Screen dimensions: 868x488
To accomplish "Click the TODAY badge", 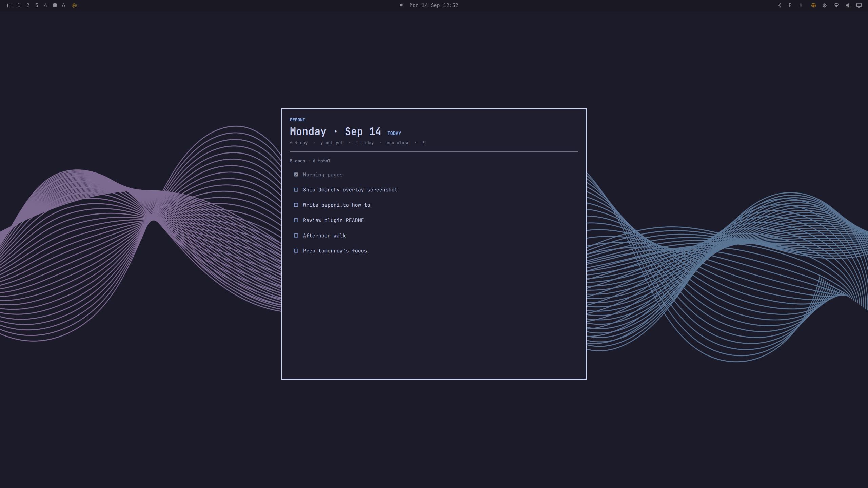I will 394,133.
